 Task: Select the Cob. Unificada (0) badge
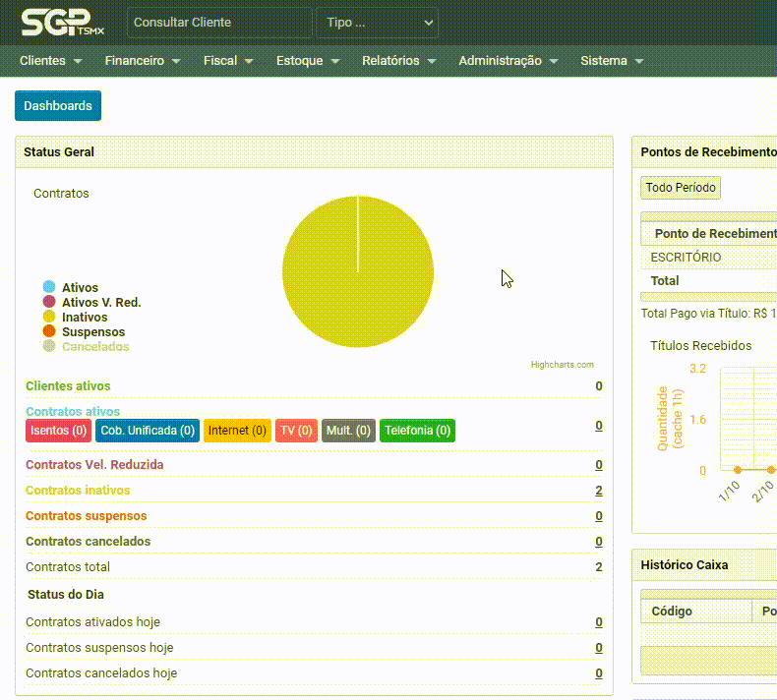click(x=148, y=431)
